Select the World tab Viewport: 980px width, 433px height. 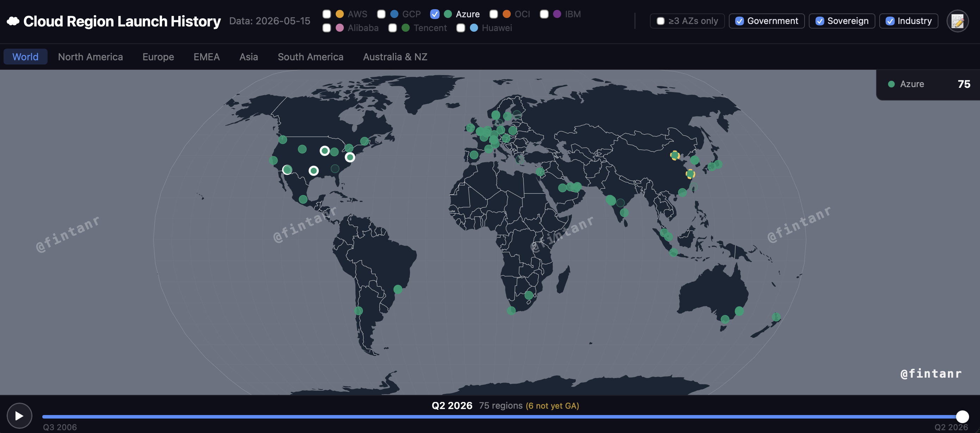(x=25, y=57)
